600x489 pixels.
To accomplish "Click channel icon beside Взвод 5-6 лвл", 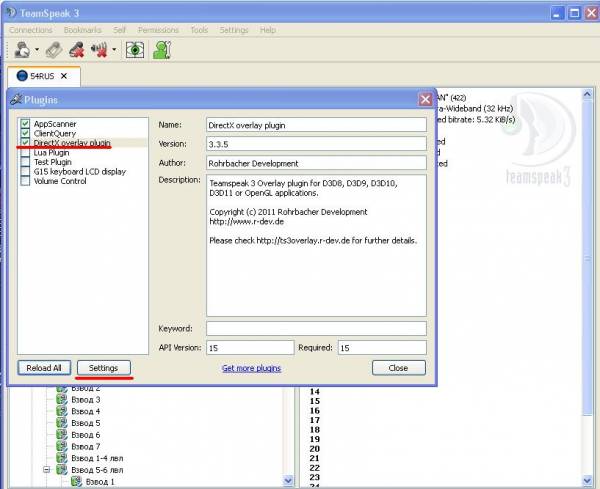I will (x=62, y=469).
